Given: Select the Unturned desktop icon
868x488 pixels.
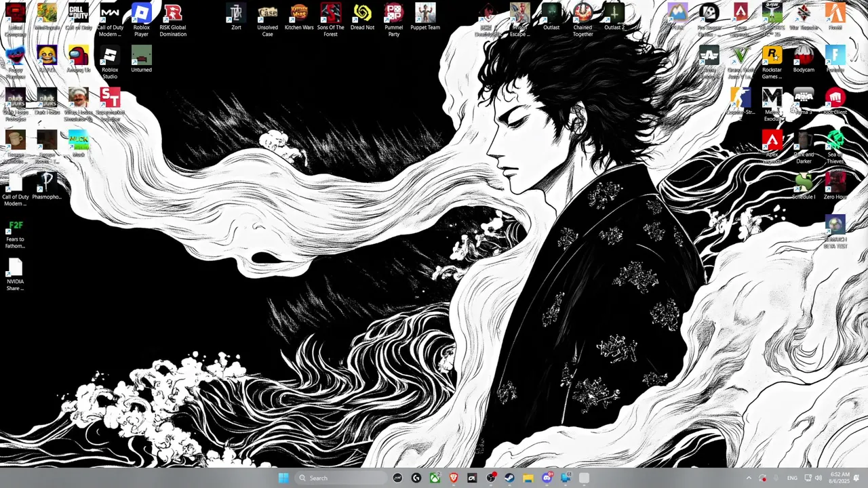Looking at the screenshot, I should (x=141, y=60).
